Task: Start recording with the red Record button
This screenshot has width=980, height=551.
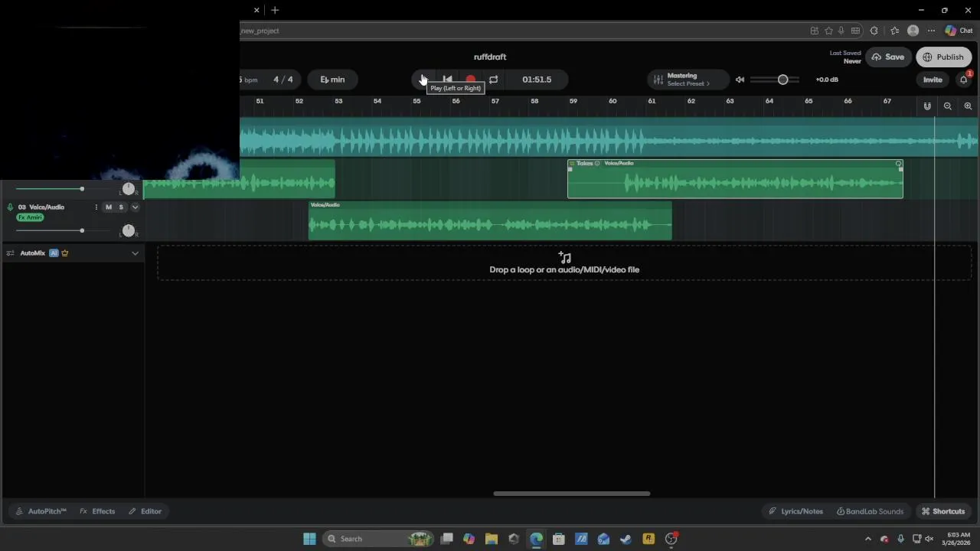Action: 470,80
